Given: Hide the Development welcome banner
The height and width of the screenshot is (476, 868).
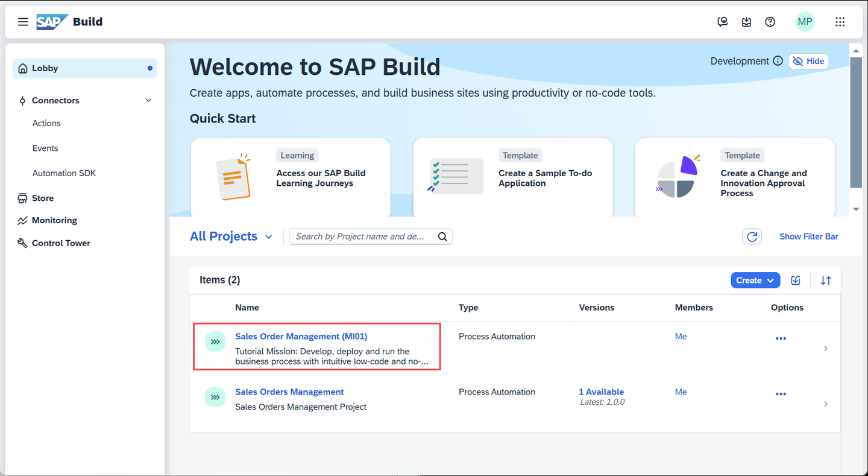Looking at the screenshot, I should [x=808, y=61].
